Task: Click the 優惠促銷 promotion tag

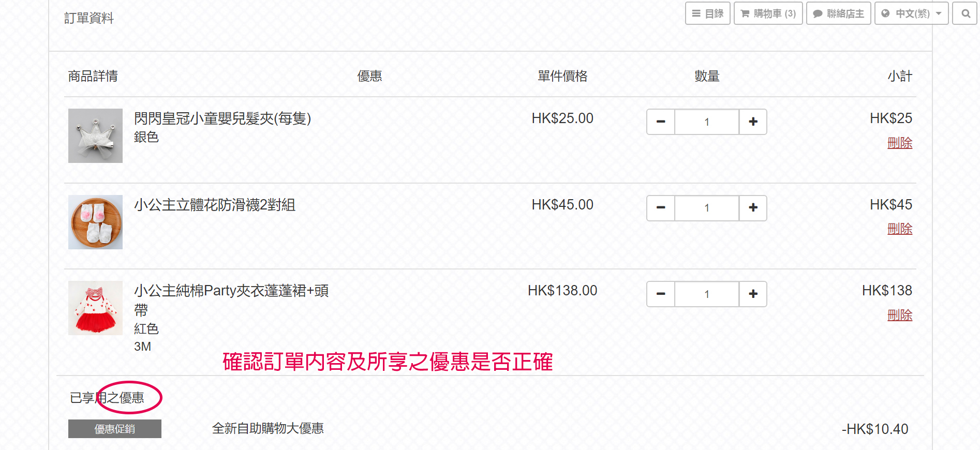Action: pos(114,429)
